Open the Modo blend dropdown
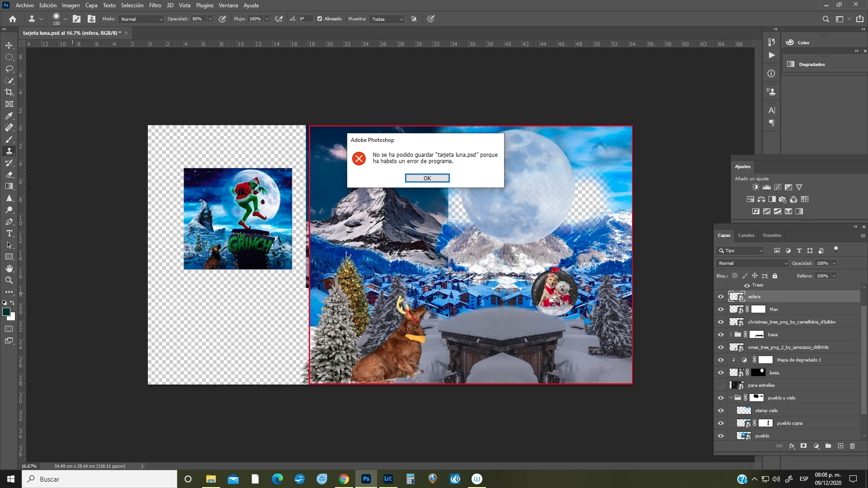 click(142, 19)
